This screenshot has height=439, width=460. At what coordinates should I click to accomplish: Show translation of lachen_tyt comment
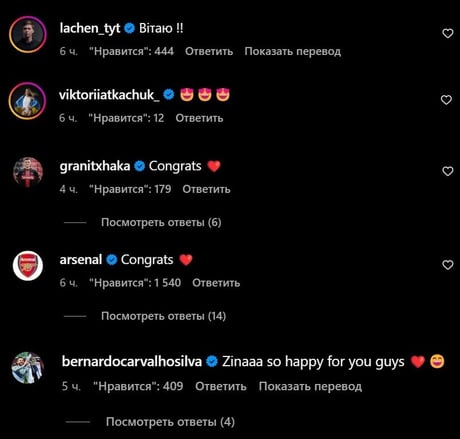point(293,51)
